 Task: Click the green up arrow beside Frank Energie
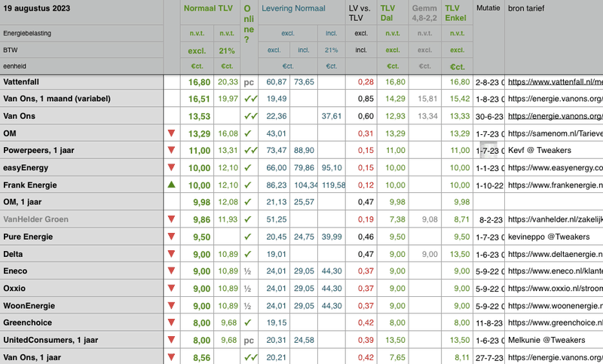coord(172,185)
